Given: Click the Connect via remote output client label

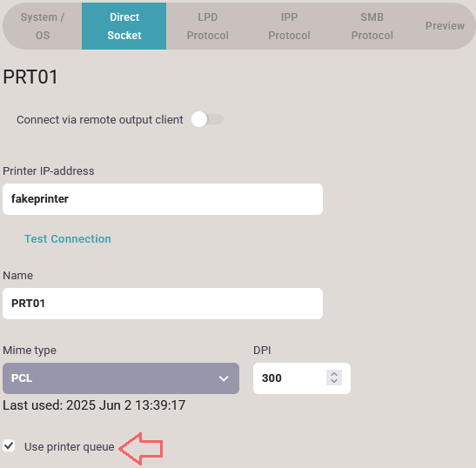Looking at the screenshot, I should tap(100, 120).
